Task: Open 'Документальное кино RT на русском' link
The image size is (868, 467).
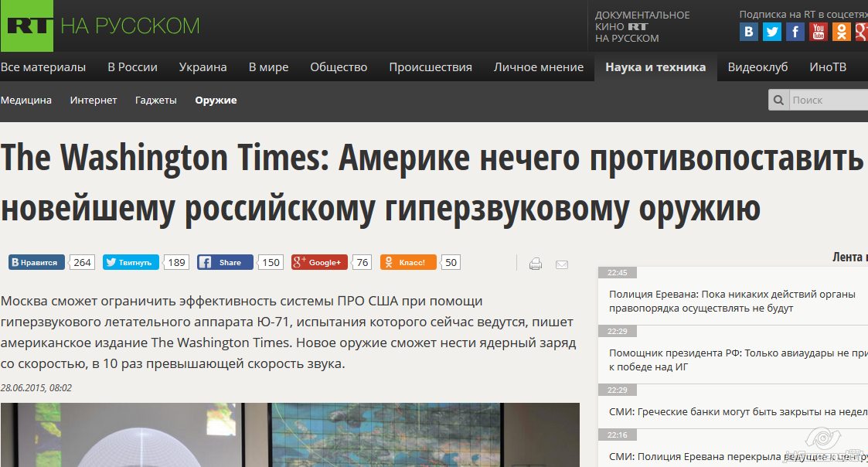Action: point(642,26)
